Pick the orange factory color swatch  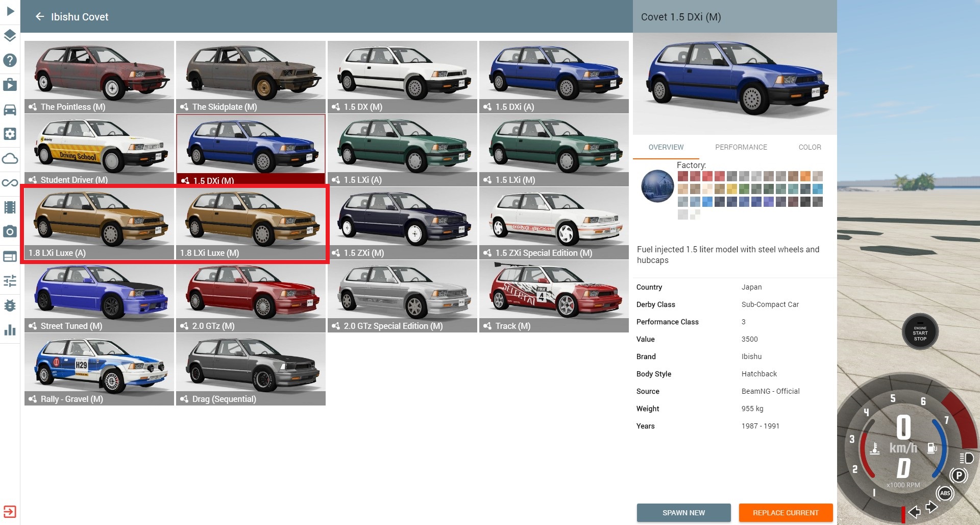805,176
